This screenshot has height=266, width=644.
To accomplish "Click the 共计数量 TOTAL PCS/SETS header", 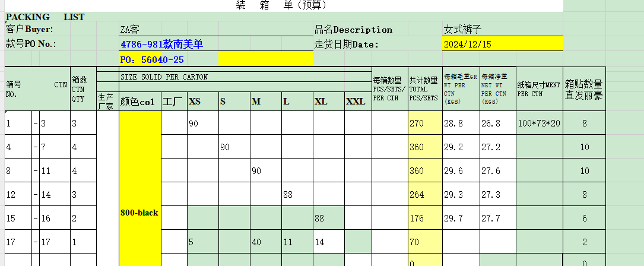I will click(x=424, y=89).
